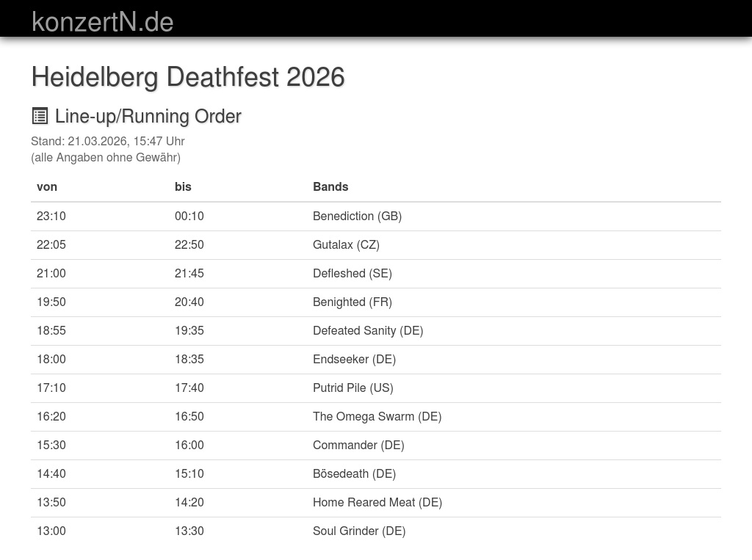Select Defeated Sanity (DE) in the table
The width and height of the screenshot is (752, 560).
pos(368,330)
